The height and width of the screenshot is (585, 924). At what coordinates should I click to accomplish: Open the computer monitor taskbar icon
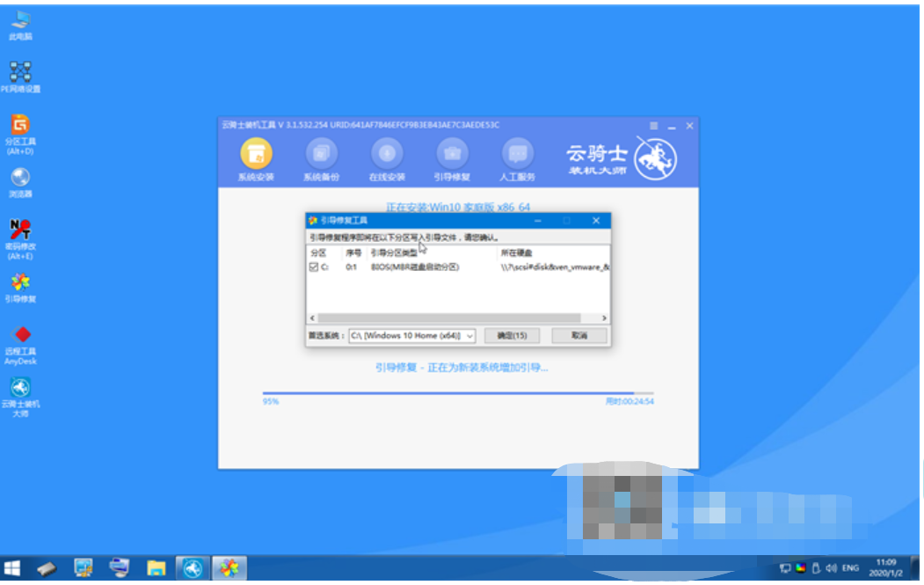click(119, 568)
